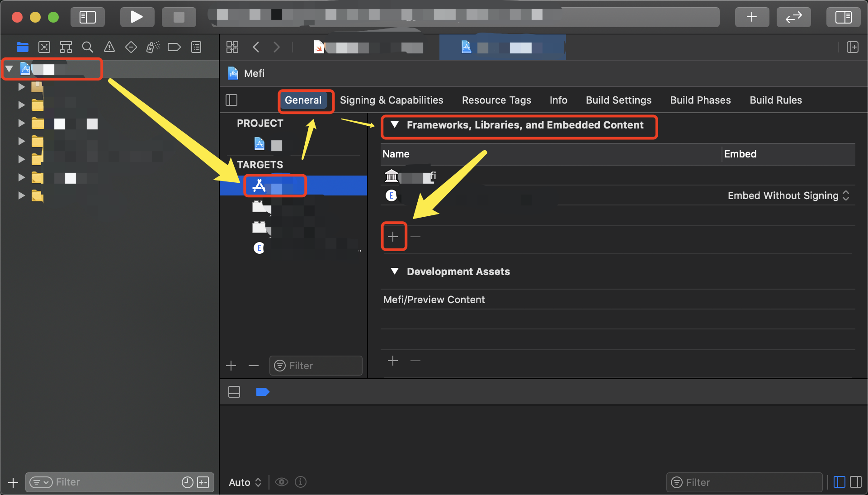Remove development asset with minus button
The height and width of the screenshot is (495, 868).
415,361
